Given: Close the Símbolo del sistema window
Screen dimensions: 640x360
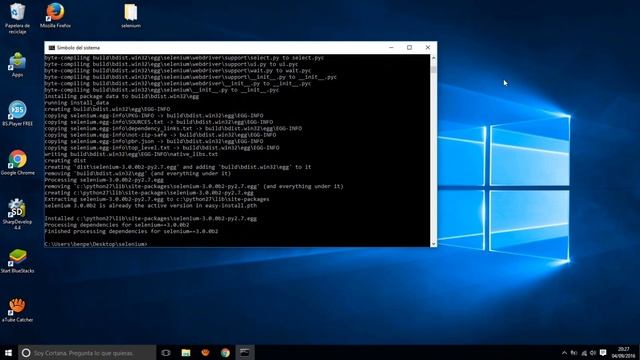Looking at the screenshot, I should pyautogui.click(x=428, y=48).
